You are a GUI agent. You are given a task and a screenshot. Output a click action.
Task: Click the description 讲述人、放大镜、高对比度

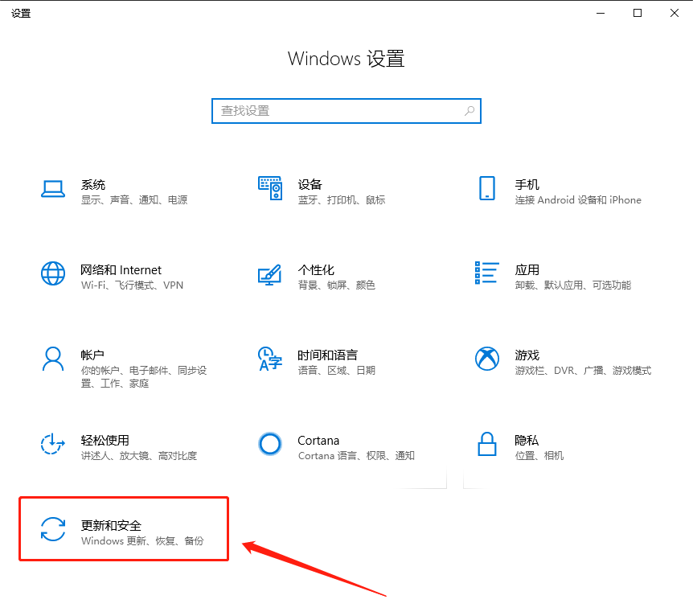(139, 455)
